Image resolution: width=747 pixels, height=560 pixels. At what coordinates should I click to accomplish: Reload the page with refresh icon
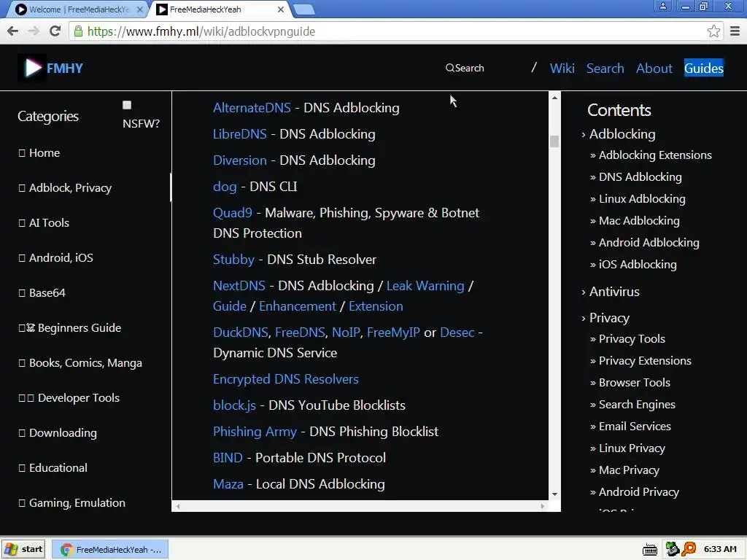pyautogui.click(x=55, y=31)
